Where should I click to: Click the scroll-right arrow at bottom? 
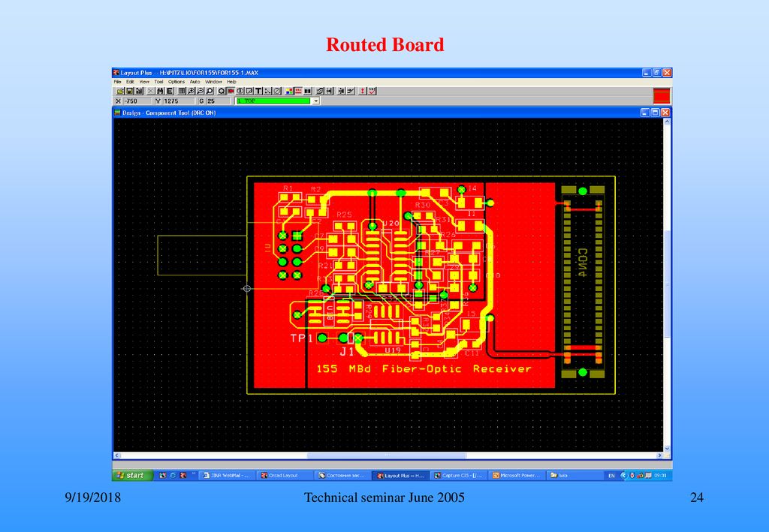point(659,455)
